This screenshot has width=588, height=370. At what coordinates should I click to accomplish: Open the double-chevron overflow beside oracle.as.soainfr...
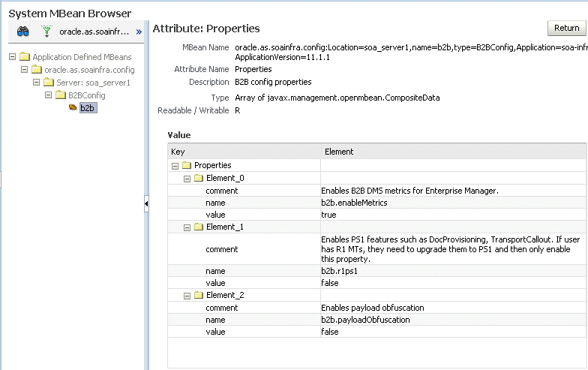click(139, 32)
